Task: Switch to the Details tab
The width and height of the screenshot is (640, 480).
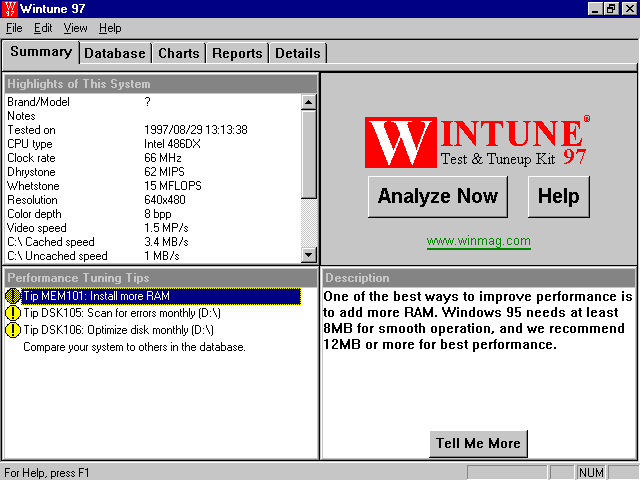Action: tap(298, 53)
